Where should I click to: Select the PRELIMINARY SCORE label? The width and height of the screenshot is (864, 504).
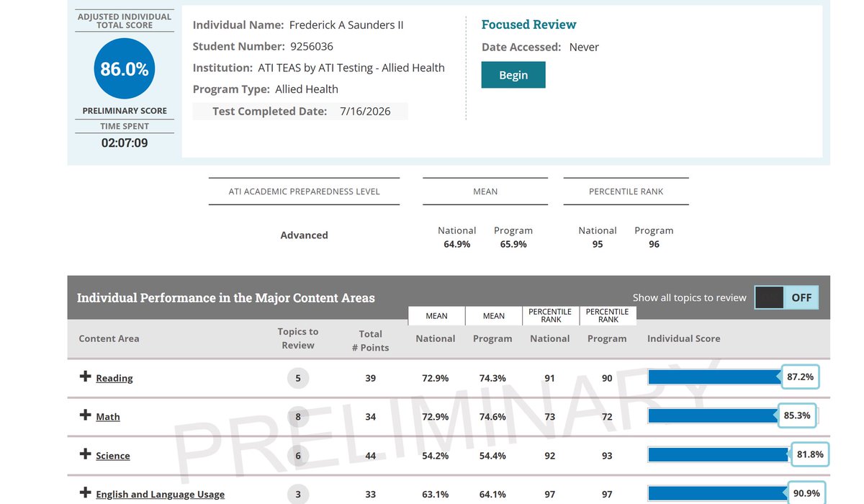125,111
